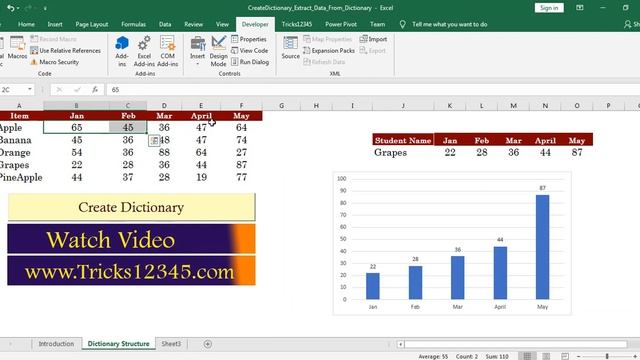Click View Code
The image size is (640, 360).
click(249, 51)
